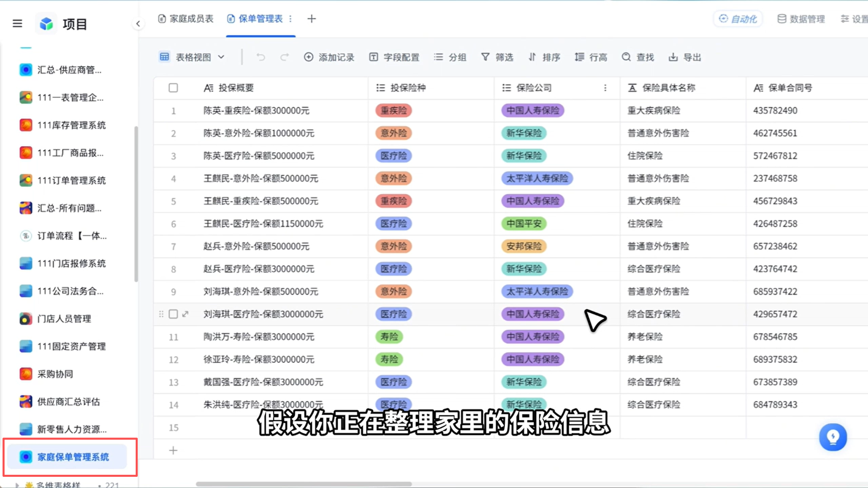The image size is (868, 488).
Task: Click the undo arrow icon
Action: (261, 57)
